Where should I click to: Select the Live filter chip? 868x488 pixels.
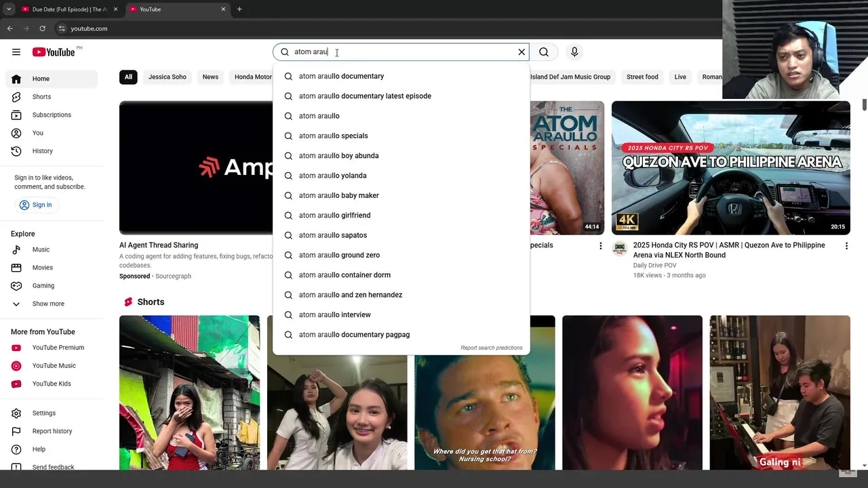[680, 77]
